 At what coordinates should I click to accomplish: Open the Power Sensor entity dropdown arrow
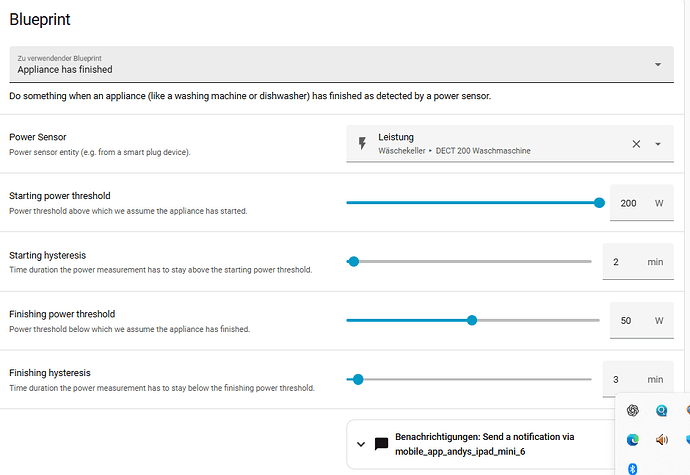pyautogui.click(x=658, y=144)
